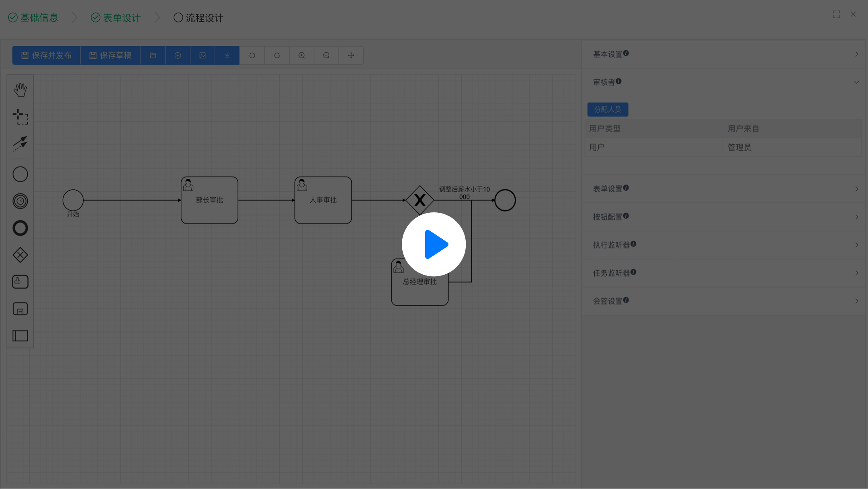Click info icon next to 会签设置
This screenshot has height=489, width=868.
pos(626,300)
